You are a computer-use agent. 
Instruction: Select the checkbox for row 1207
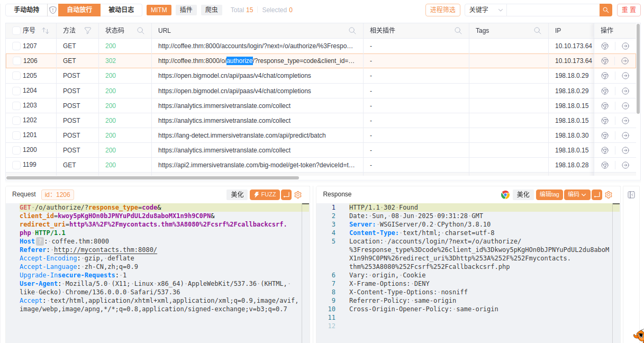[x=16, y=46]
